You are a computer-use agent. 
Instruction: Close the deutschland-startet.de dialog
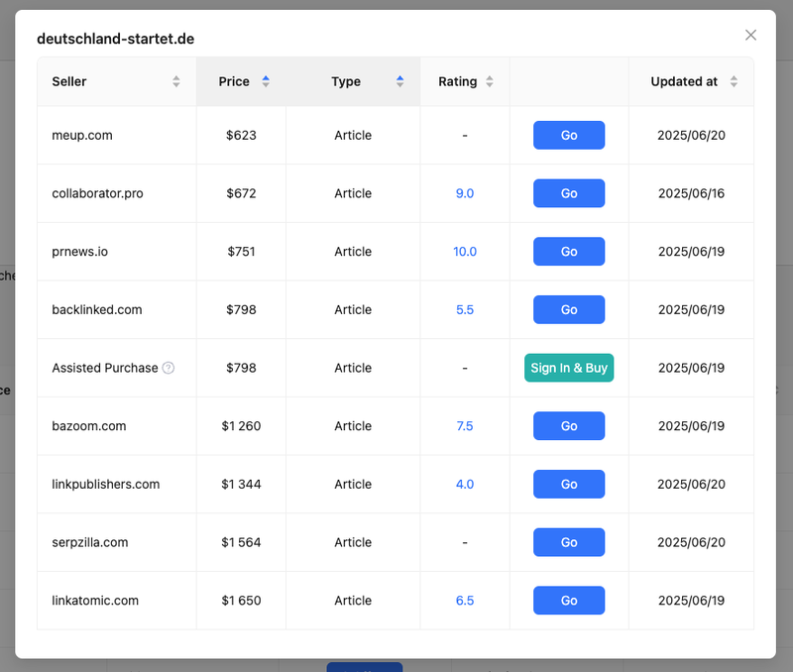coord(750,34)
